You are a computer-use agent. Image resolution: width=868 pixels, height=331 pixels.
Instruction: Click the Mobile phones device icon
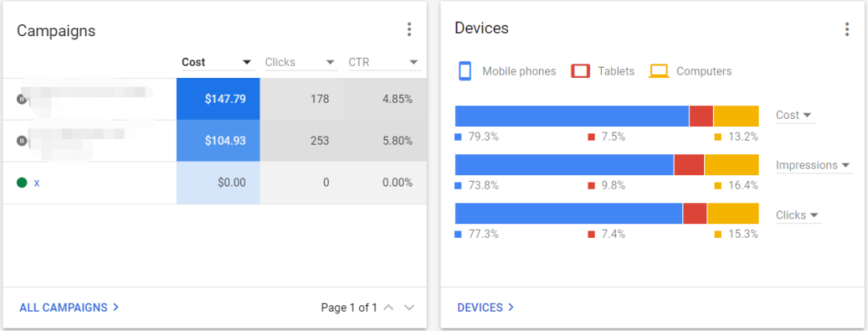pyautogui.click(x=465, y=71)
